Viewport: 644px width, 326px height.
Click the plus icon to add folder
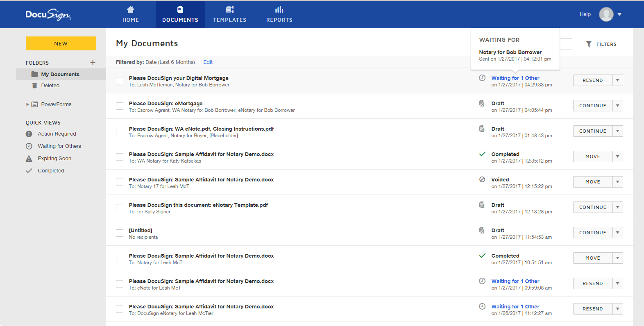(x=93, y=63)
